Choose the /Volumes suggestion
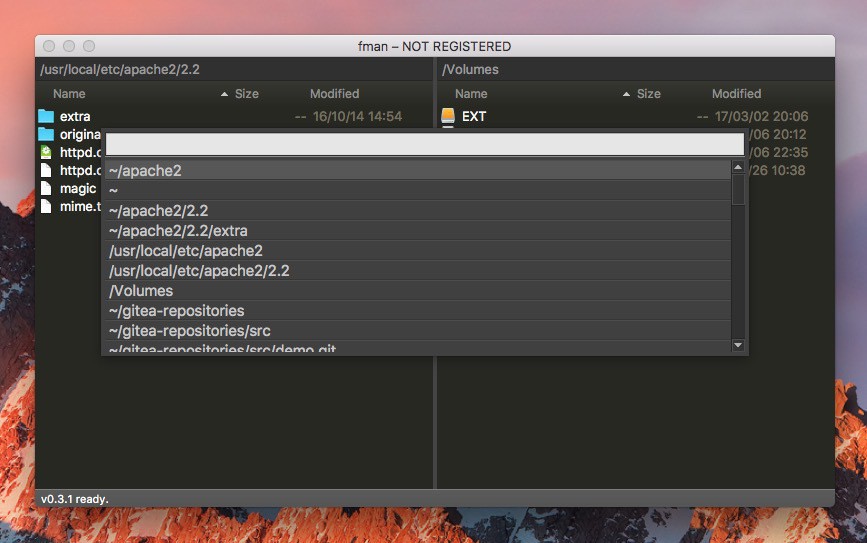867x543 pixels. 419,290
